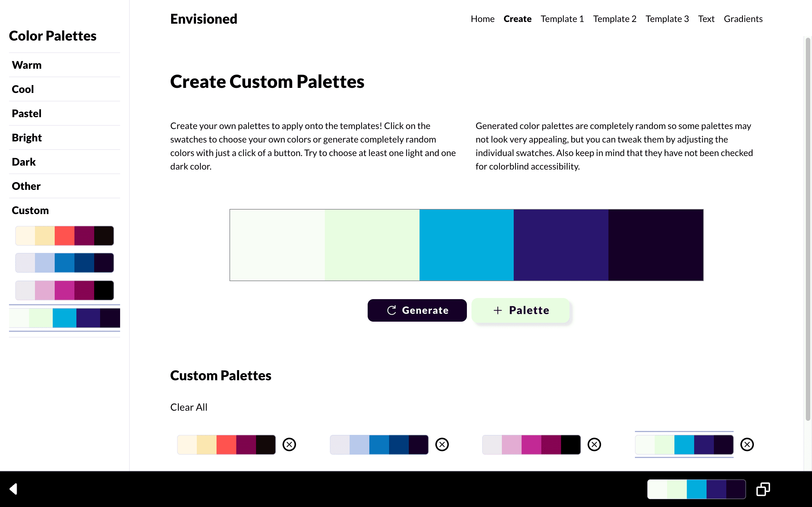This screenshot has width=812, height=507.
Task: Click the back arrow in bottom bar
Action: point(14,489)
